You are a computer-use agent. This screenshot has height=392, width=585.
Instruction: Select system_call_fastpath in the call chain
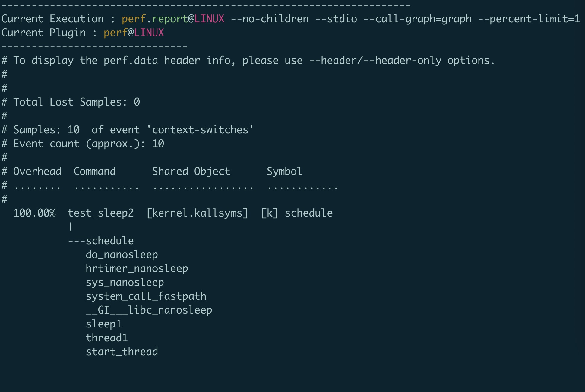coord(146,296)
